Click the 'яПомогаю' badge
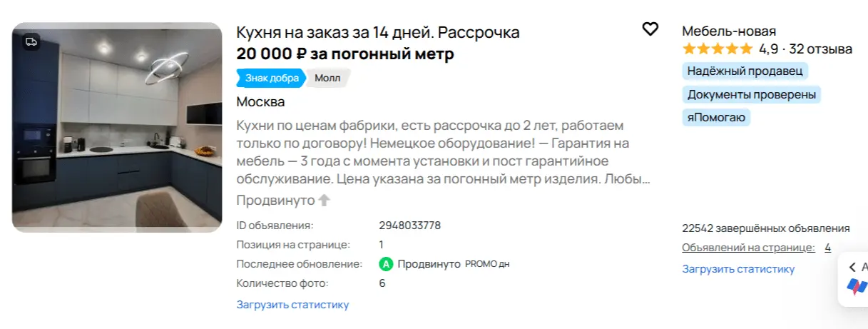Screen dimensions: 868x329 716,118
